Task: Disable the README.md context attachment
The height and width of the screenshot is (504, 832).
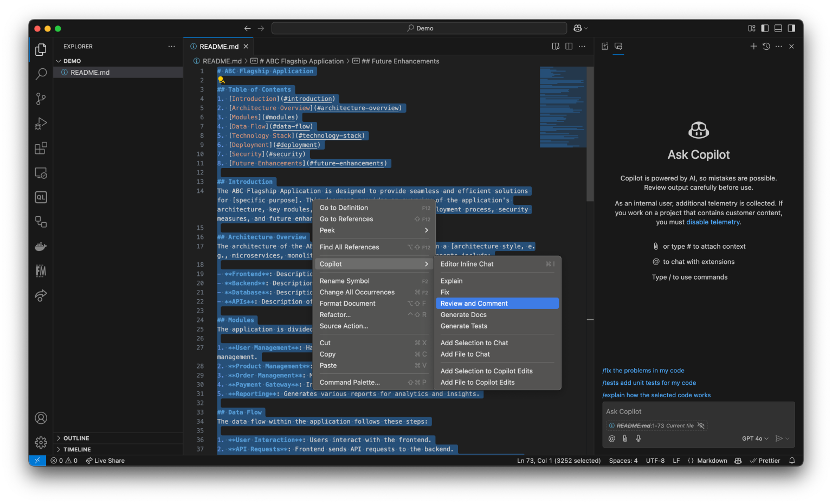Action: 701,425
